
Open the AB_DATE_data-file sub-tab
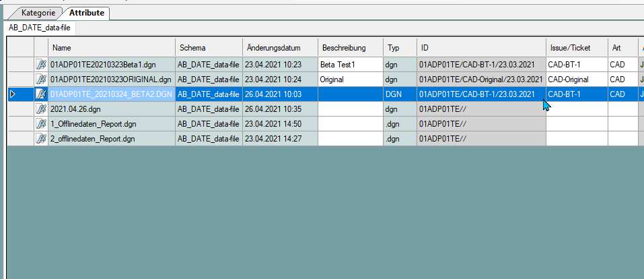[40, 28]
